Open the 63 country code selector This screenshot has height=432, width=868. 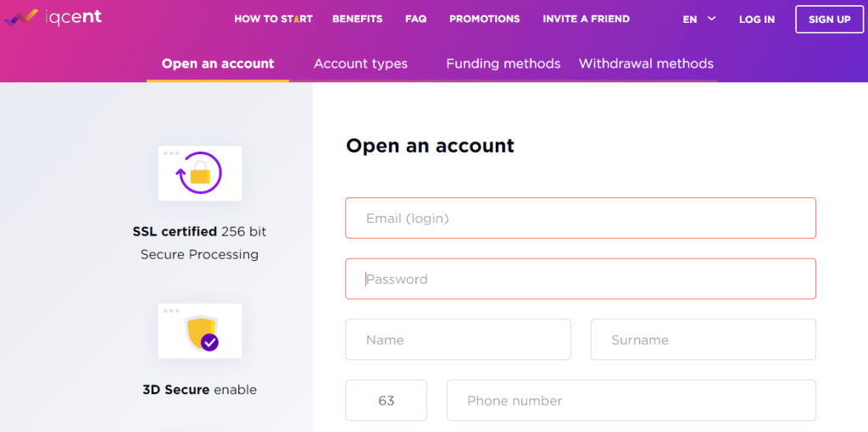387,401
